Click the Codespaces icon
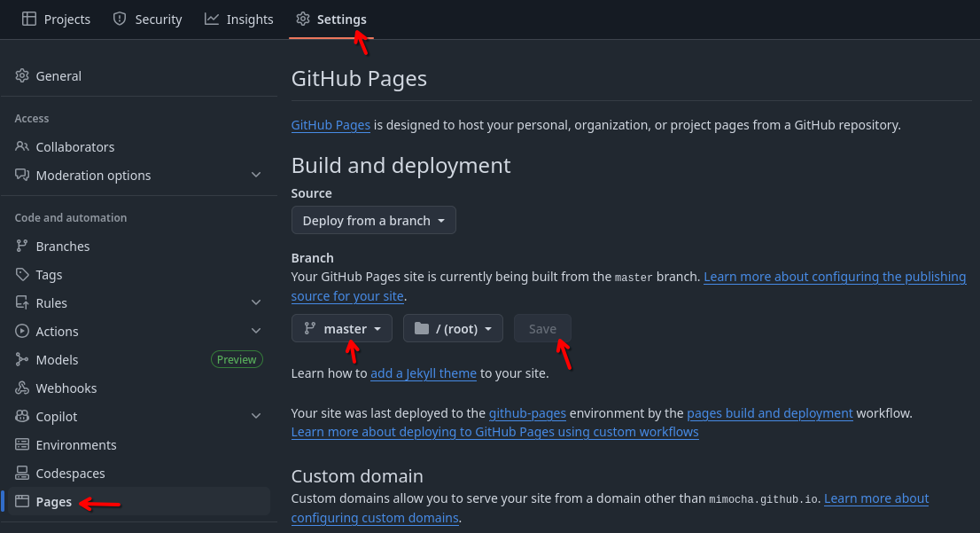Image resolution: width=980 pixels, height=533 pixels. (x=22, y=473)
